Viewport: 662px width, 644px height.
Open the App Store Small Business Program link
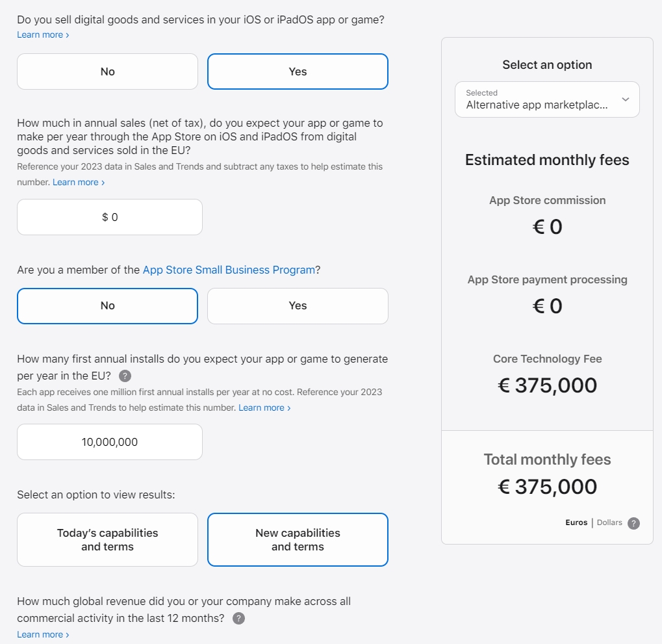coord(229,270)
